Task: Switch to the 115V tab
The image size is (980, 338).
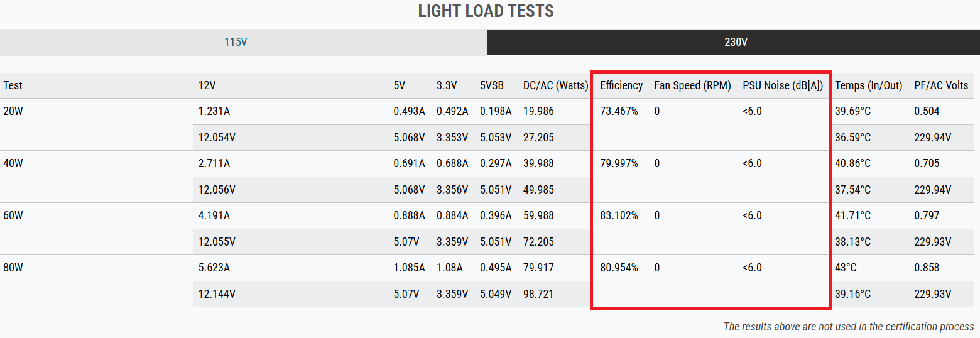Action: (243, 42)
